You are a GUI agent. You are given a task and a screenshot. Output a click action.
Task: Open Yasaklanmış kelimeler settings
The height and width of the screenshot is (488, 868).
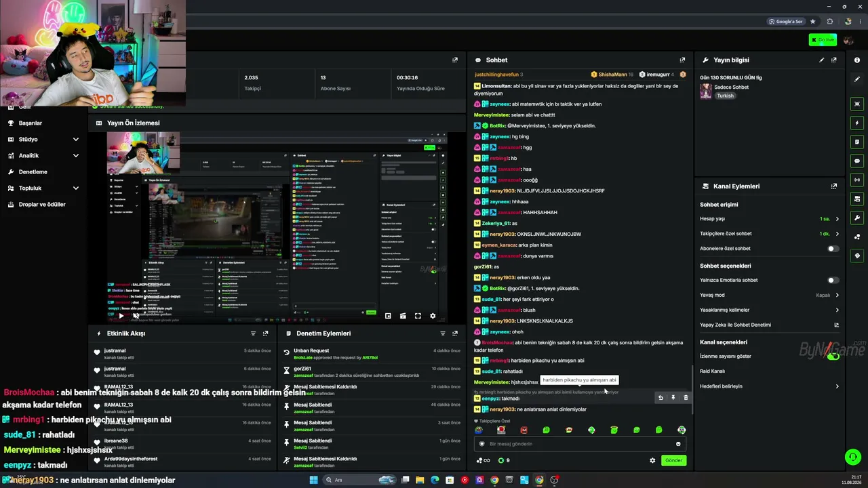[770, 310]
